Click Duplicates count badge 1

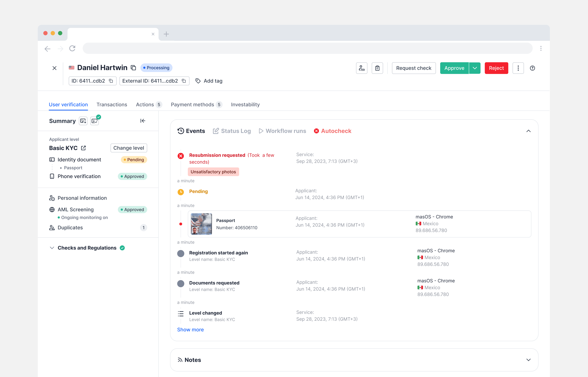[x=144, y=228]
